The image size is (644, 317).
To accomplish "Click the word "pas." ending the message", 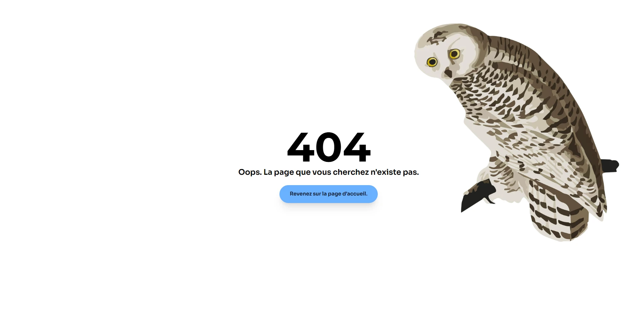I will click(411, 173).
